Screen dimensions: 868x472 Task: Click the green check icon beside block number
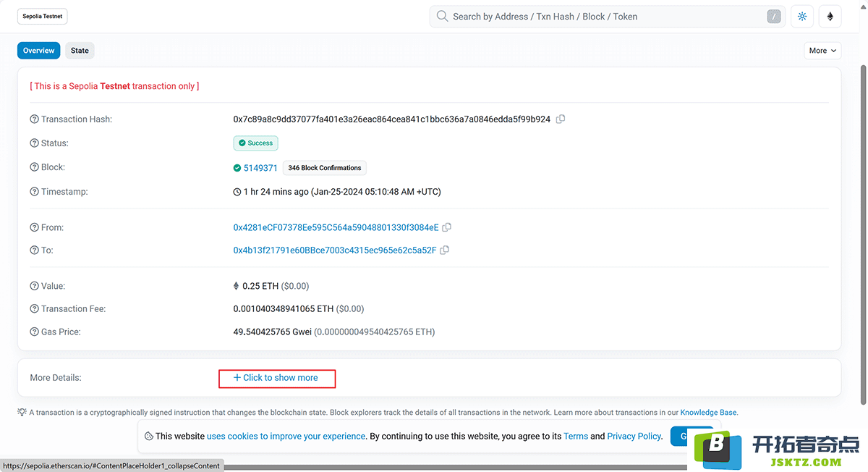(237, 168)
